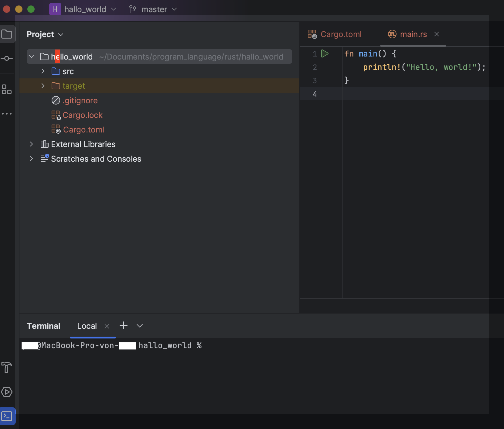
Task: Select Cargo.toml in project tree
Action: click(83, 130)
